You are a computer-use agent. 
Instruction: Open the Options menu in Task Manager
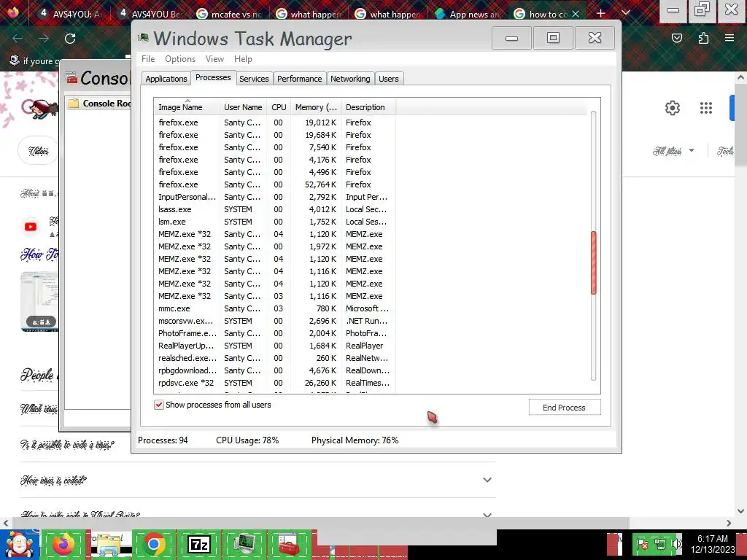point(180,59)
